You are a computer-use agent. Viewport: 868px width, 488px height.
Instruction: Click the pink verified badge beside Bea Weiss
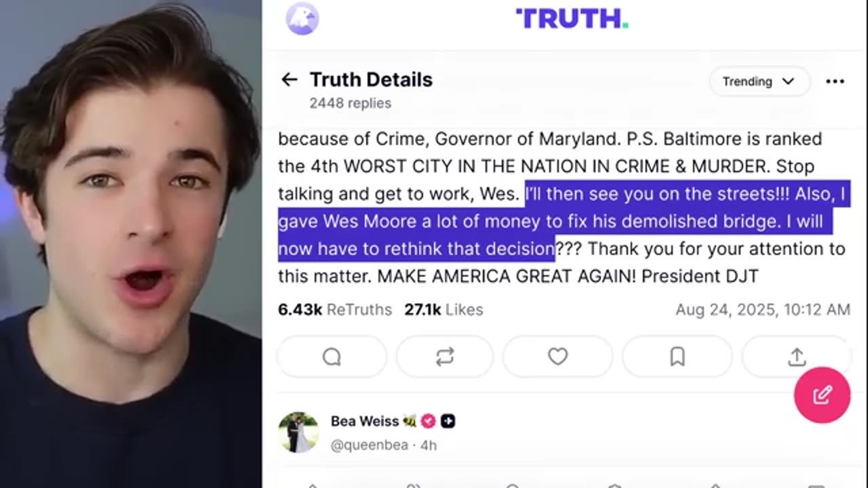(x=428, y=422)
